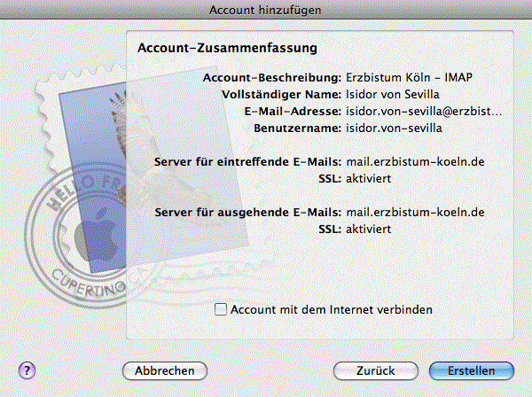Create the account with Erstellen
This screenshot has width=532, height=397.
[472, 370]
